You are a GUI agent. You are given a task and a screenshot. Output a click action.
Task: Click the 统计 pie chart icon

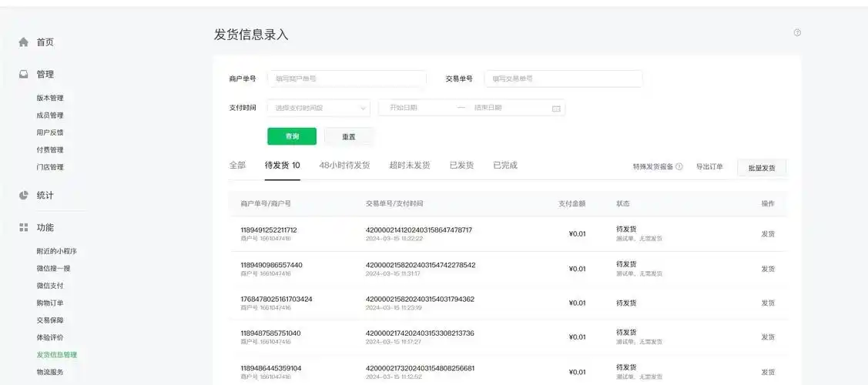coord(23,196)
